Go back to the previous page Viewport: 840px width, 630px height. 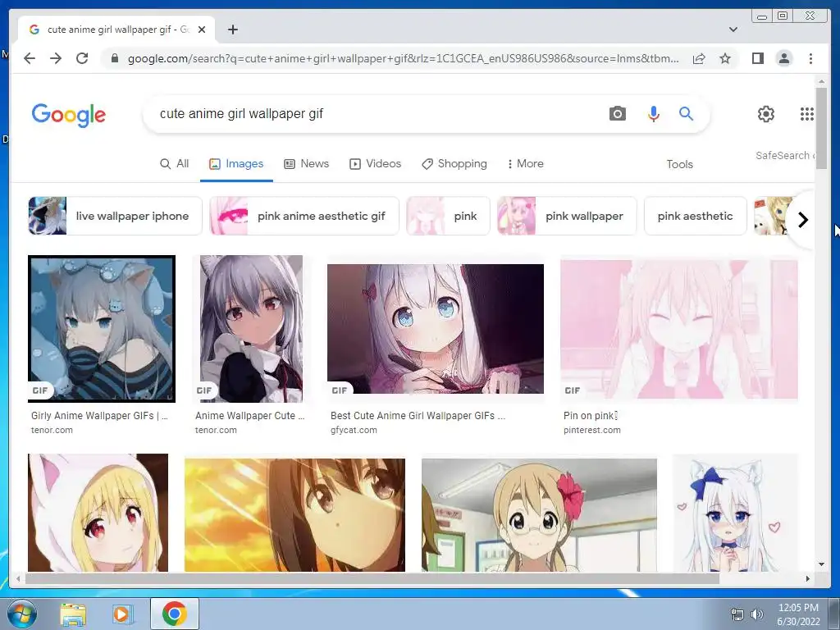coord(30,58)
